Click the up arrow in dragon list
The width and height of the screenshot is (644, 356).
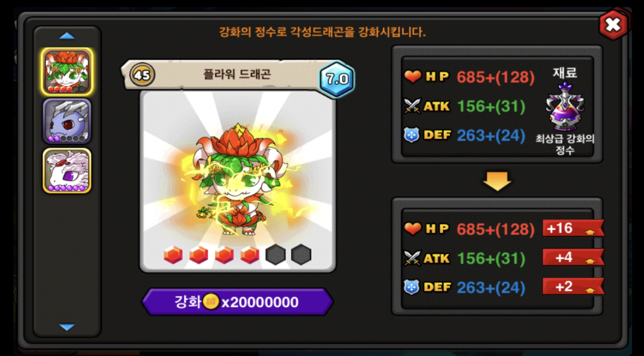click(67, 36)
